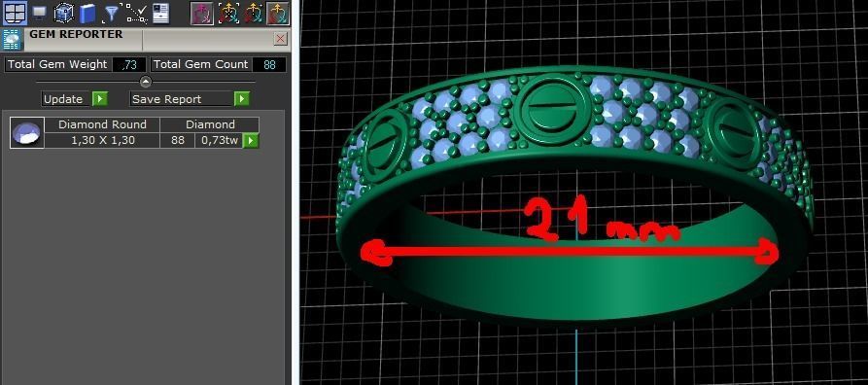Click the Total Gem Weight value field
The image size is (868, 385).
pyautogui.click(x=129, y=64)
